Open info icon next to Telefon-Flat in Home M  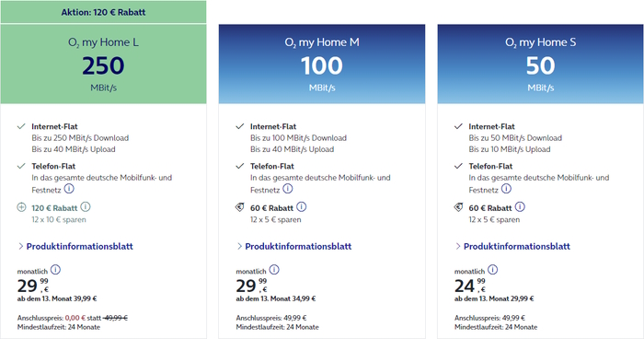click(x=288, y=189)
